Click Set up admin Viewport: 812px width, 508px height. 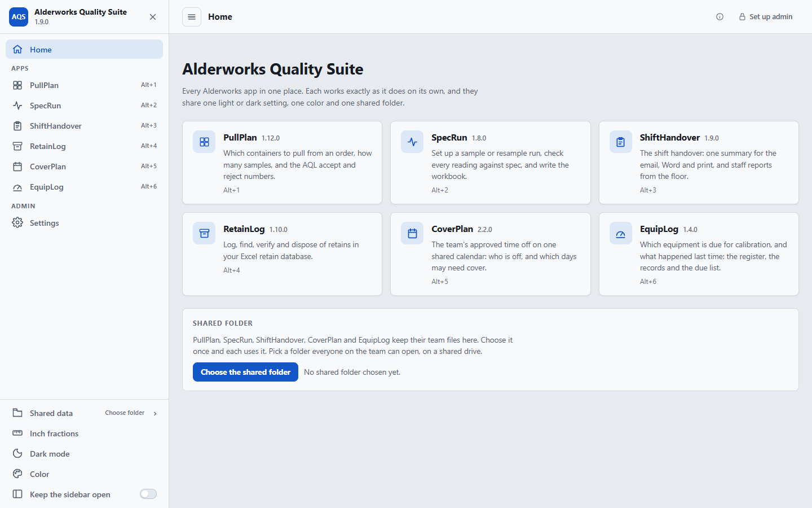coord(766,17)
